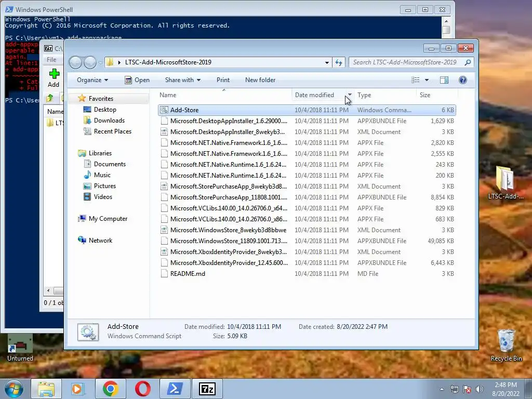The height and width of the screenshot is (399, 532).
Task: Click Open in the Explorer toolbar
Action: coord(137,80)
